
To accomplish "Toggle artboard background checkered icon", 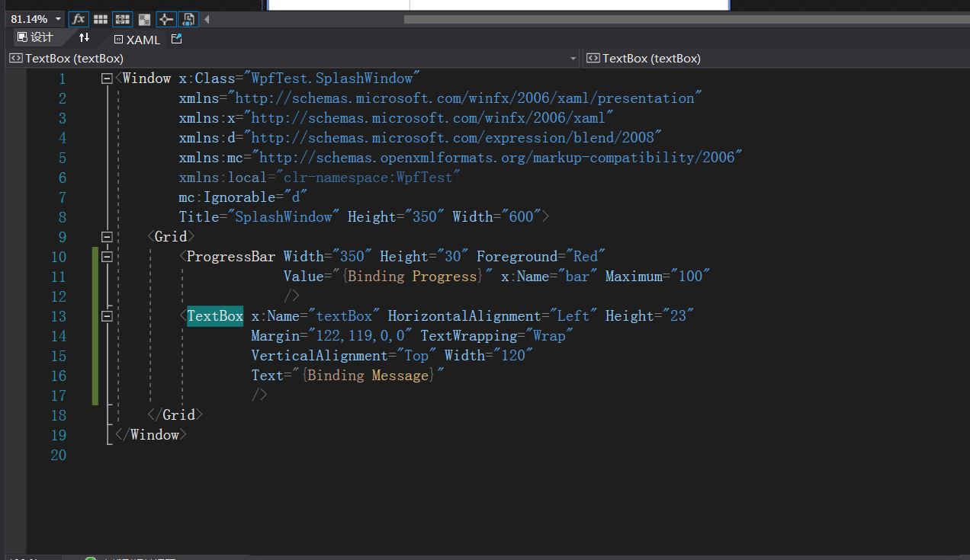I will [143, 19].
